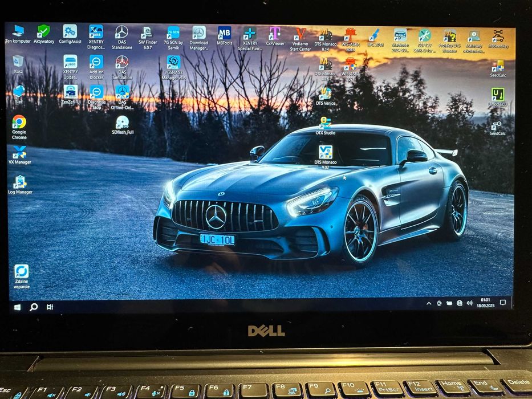Launch DTS Venice from the desktop
The width and height of the screenshot is (532, 399).
pos(326,96)
